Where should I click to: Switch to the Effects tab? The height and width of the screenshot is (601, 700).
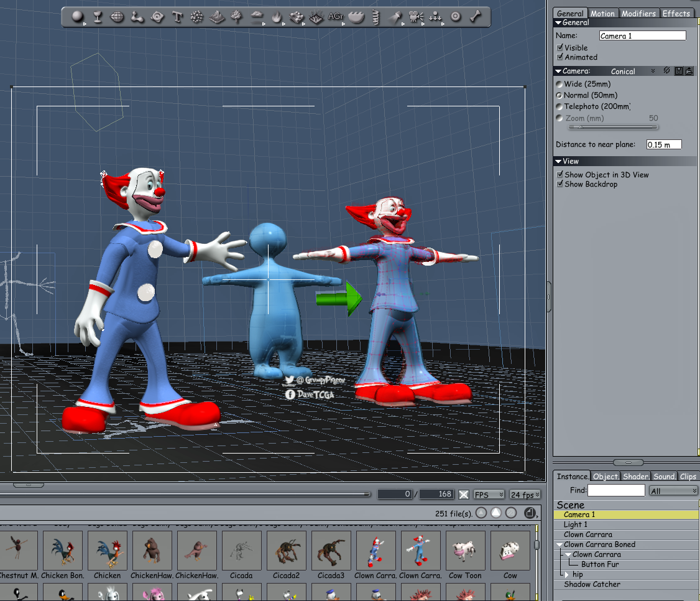(x=676, y=14)
